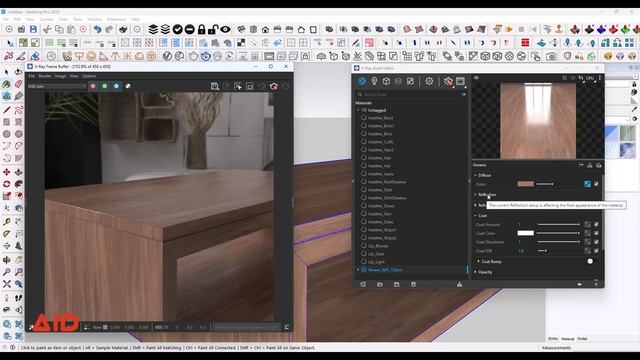Click the Coat IOR slider
The height and width of the screenshot is (360, 640).
coord(558,251)
